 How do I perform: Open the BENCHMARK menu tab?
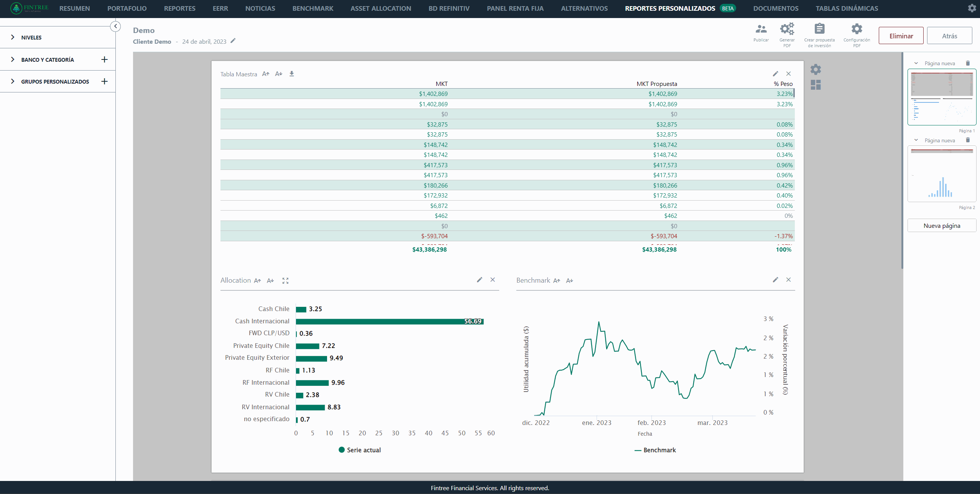[312, 8]
